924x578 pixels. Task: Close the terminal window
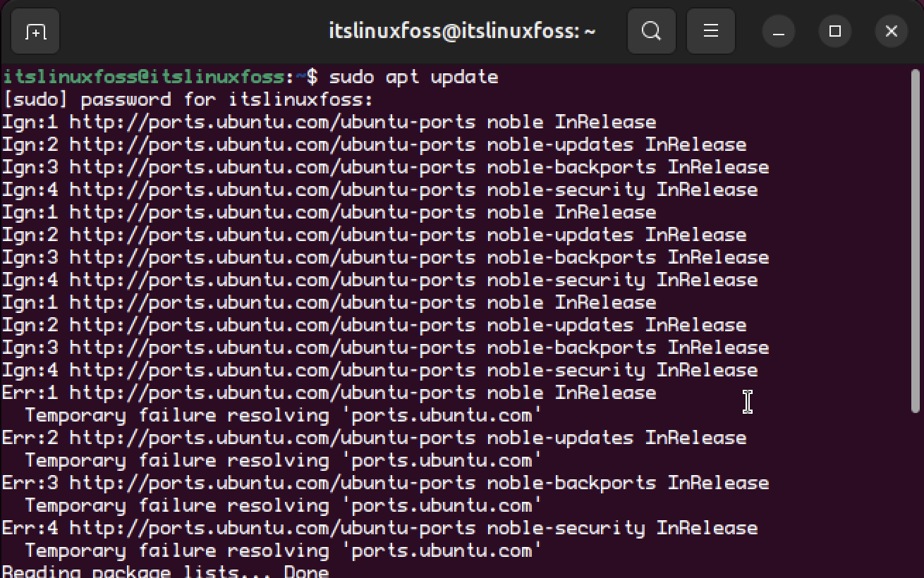point(890,30)
